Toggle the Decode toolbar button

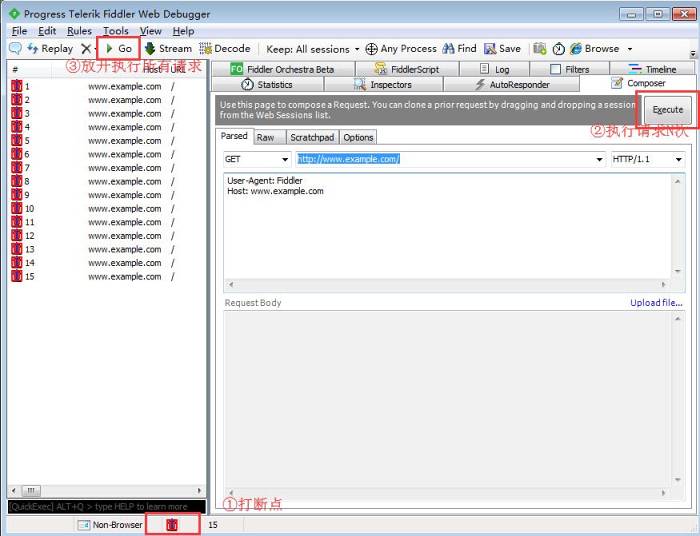click(225, 49)
